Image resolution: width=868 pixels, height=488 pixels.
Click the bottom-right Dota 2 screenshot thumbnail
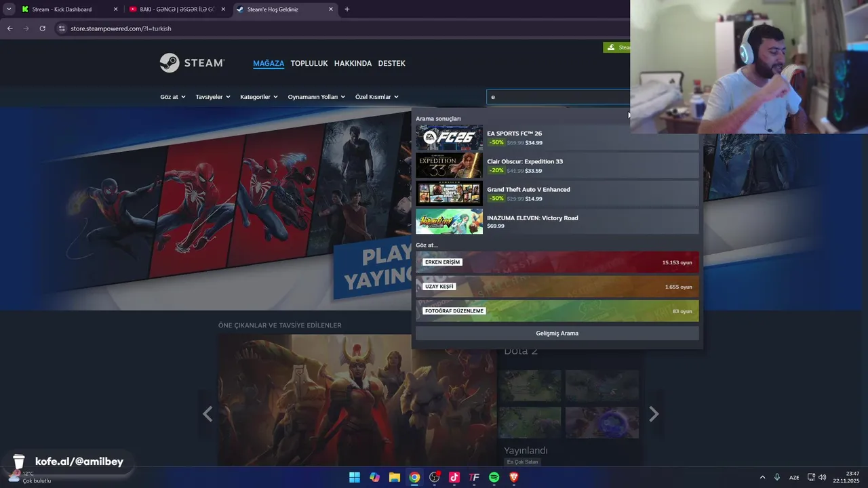point(602,422)
